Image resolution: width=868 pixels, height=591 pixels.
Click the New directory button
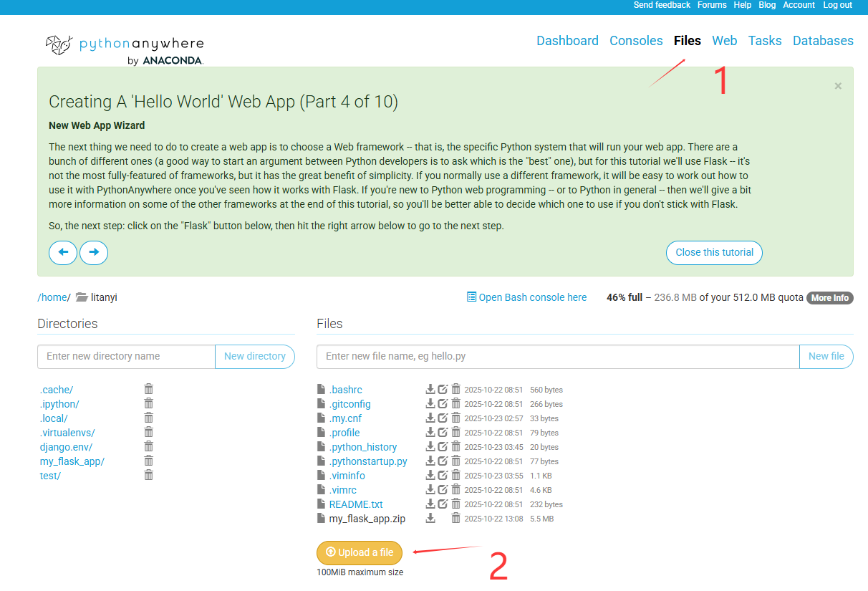(254, 356)
